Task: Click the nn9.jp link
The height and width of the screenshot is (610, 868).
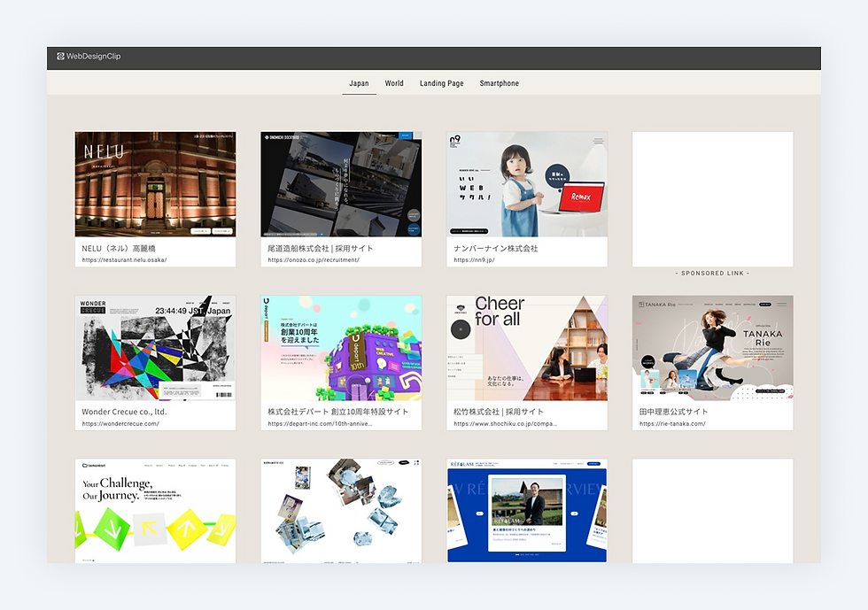Action: click(x=475, y=261)
